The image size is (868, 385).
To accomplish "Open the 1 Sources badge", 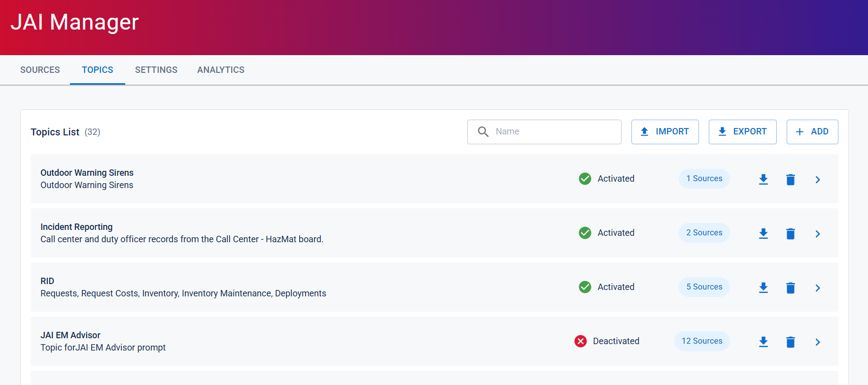I will click(x=704, y=179).
